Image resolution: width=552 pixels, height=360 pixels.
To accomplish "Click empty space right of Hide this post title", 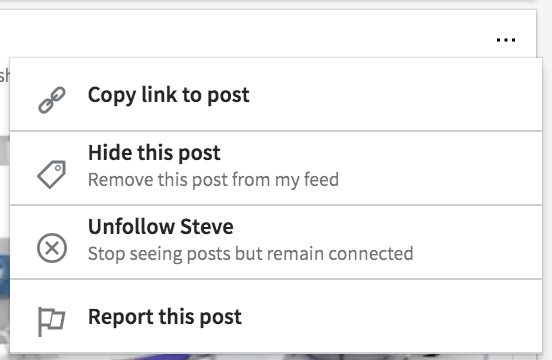I will [x=380, y=152].
